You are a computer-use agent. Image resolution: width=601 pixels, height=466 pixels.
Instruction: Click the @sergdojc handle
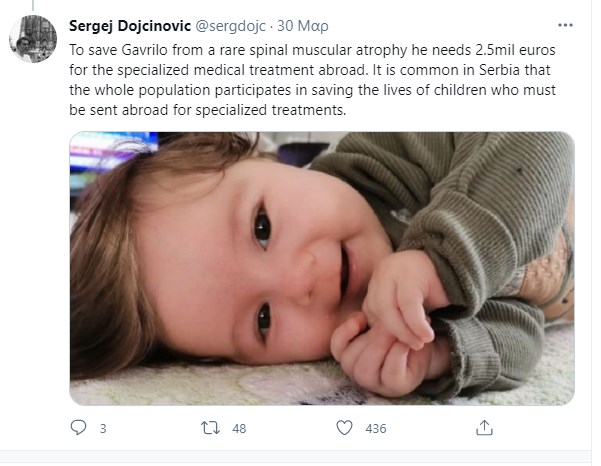pos(231,24)
